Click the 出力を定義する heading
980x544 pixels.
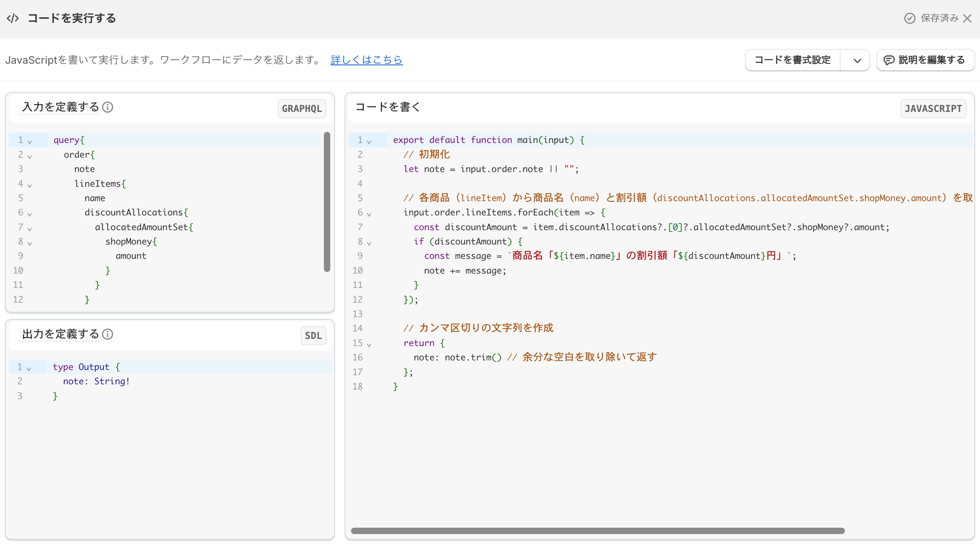(61, 334)
